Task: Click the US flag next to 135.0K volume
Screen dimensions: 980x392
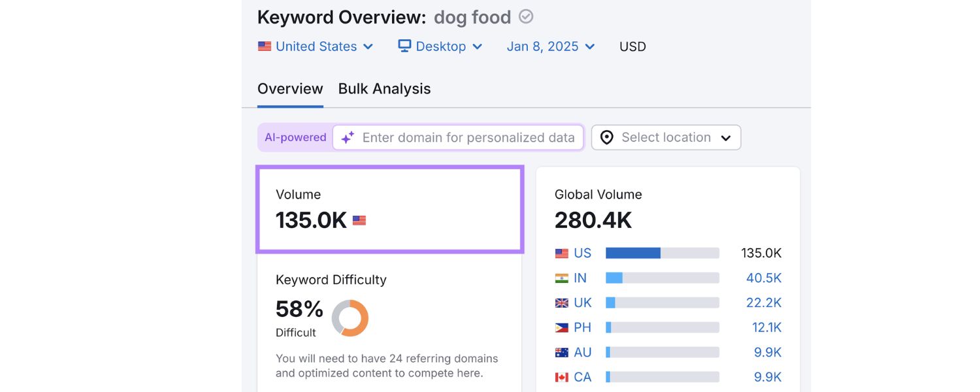Action: 359,221
